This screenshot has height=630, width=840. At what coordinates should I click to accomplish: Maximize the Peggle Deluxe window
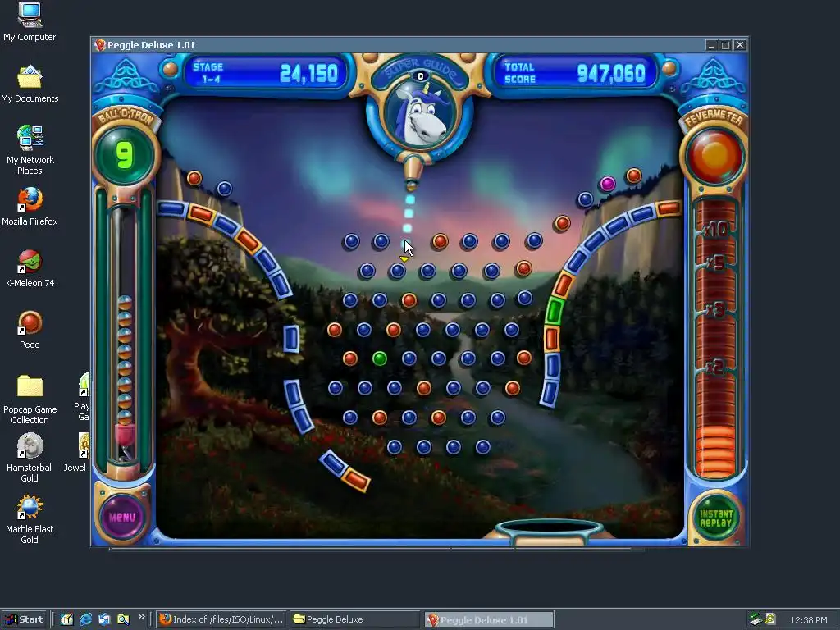[725, 46]
